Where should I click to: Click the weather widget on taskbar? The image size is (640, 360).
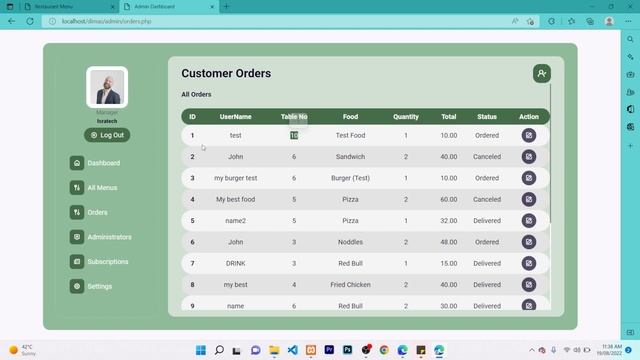23,350
